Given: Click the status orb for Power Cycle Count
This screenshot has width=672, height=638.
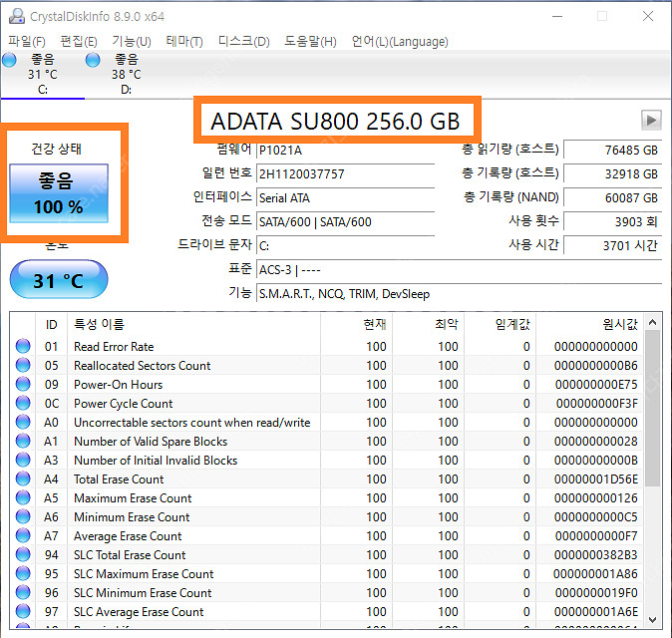Looking at the screenshot, I should coord(23,403).
